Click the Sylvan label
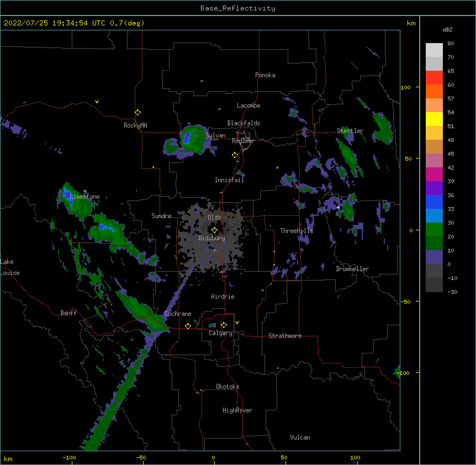Image resolution: width=476 pixels, height=465 pixels. [215, 135]
